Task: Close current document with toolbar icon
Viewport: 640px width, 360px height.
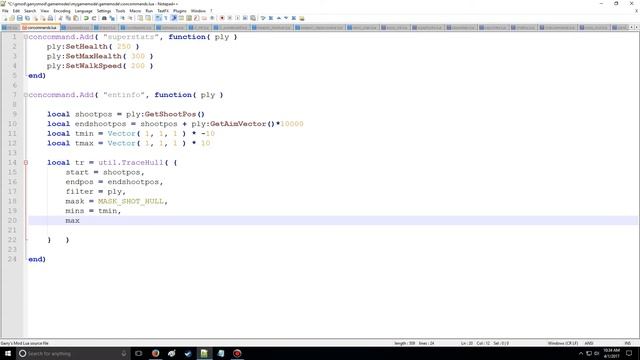Action: point(36,18)
